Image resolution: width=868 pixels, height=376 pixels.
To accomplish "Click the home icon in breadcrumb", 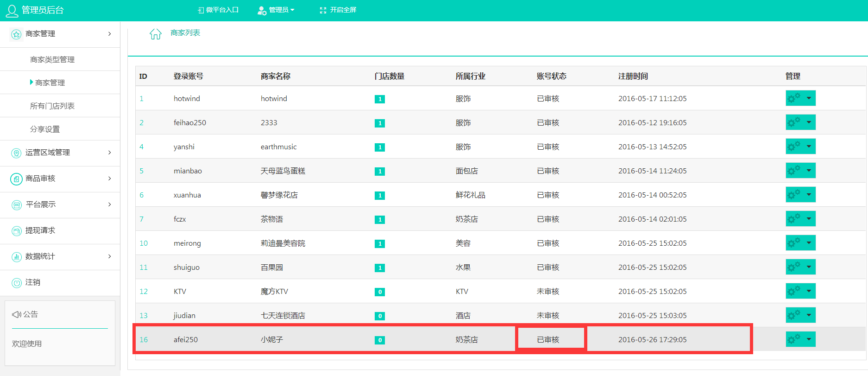I will pyautogui.click(x=155, y=34).
